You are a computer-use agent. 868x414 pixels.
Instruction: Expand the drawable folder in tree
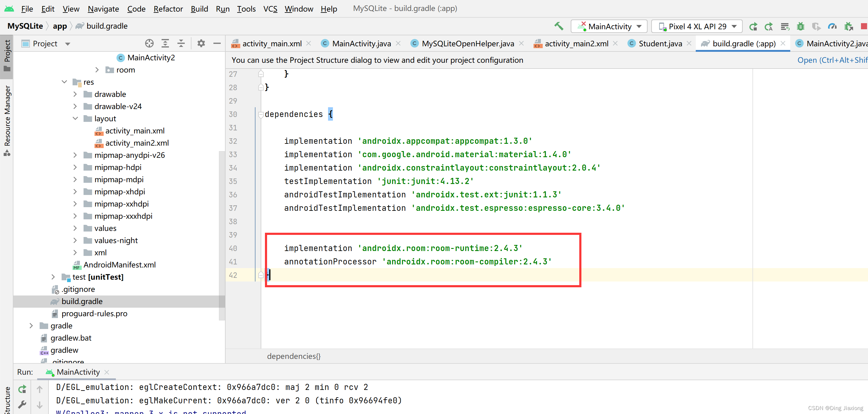[x=75, y=94]
